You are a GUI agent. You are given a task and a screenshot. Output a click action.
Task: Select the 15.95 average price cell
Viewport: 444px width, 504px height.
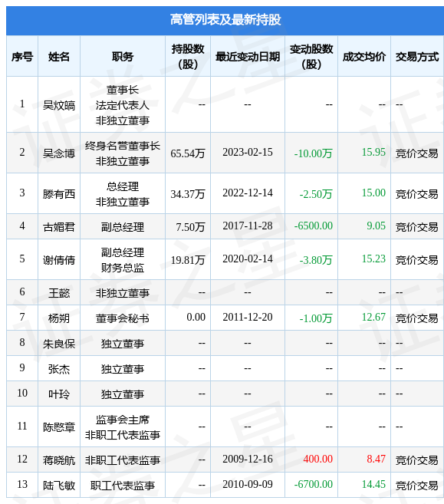click(x=373, y=152)
